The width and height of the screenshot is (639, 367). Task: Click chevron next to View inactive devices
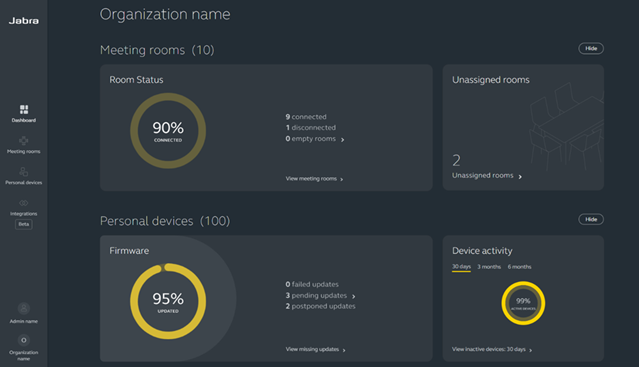(x=530, y=350)
